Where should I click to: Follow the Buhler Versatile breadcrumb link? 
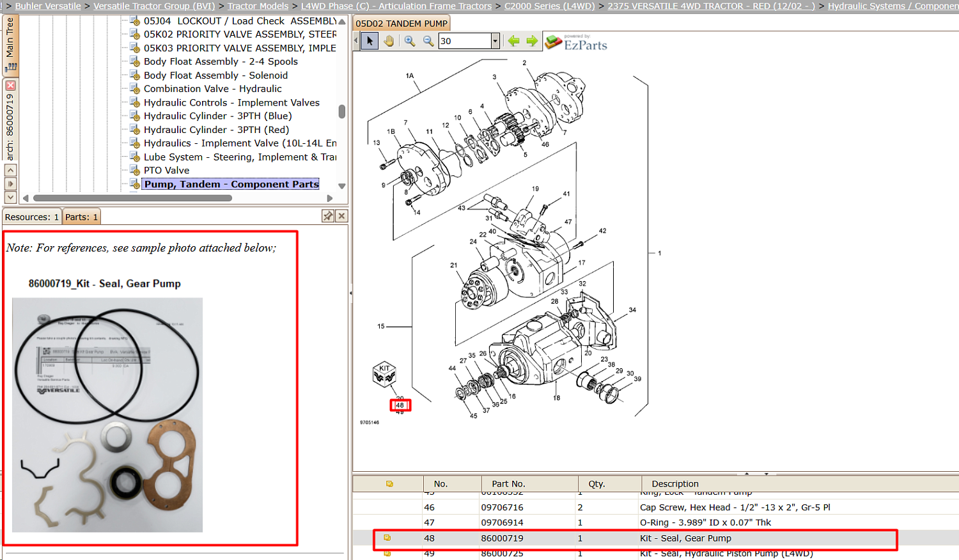point(48,6)
